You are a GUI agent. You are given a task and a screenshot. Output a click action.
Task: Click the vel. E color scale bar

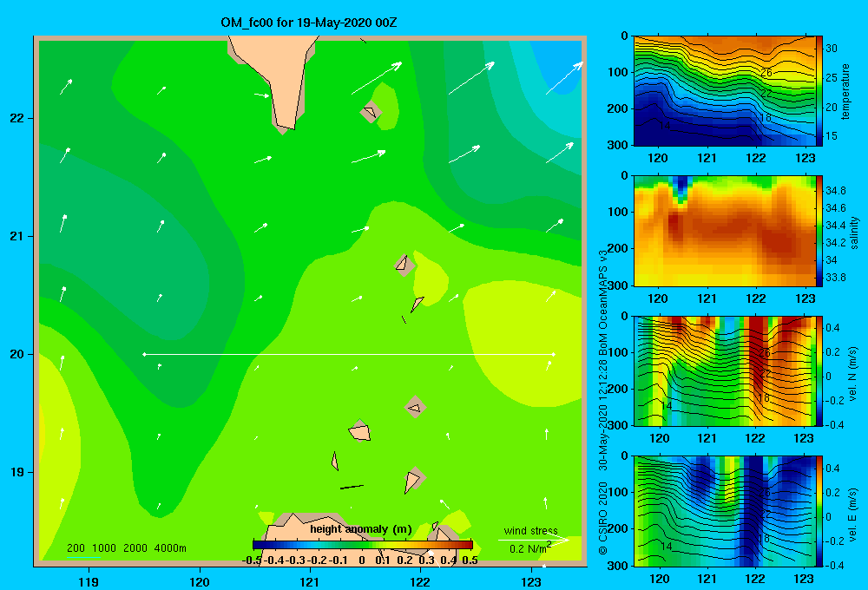pos(819,511)
